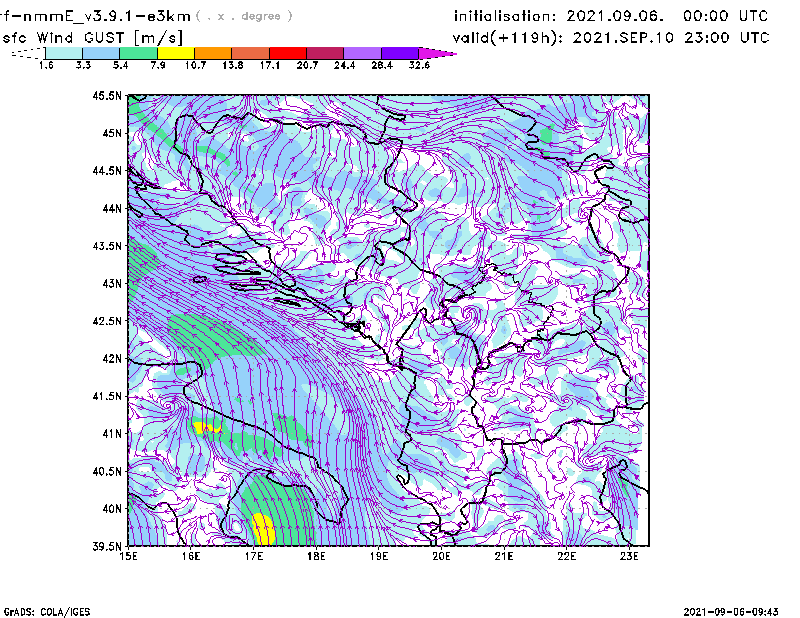
Task: Click the yellow 7.9–10.7 legend swatch
Action: tap(176, 53)
